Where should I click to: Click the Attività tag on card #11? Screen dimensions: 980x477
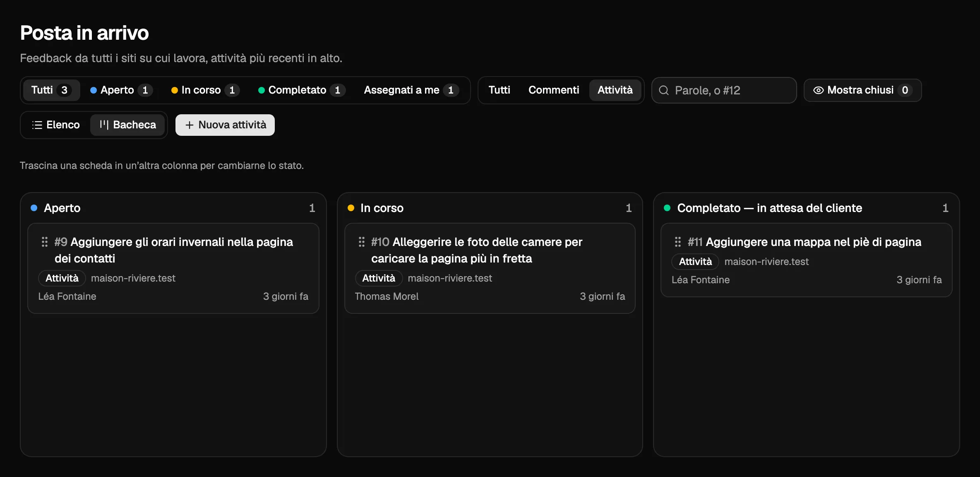[x=695, y=262]
